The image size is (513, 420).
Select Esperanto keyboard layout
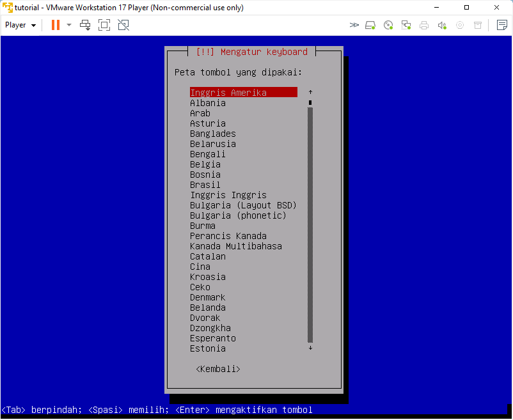[212, 338]
